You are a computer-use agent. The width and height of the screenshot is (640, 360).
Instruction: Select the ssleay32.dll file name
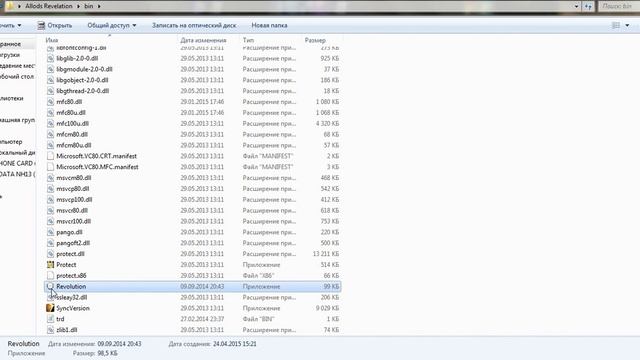coord(71,298)
